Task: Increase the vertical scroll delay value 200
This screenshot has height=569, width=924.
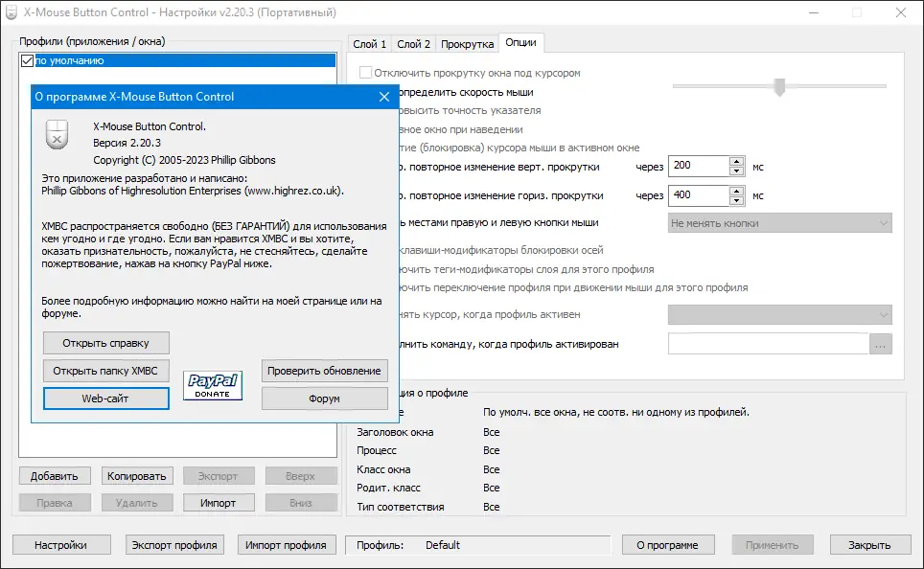Action: point(736,161)
